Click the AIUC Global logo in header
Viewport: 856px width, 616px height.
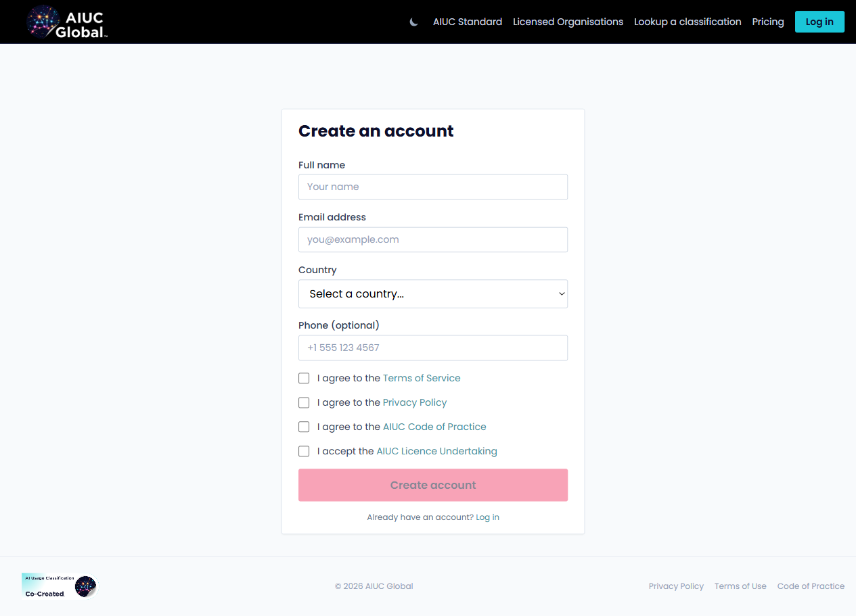tap(67, 22)
